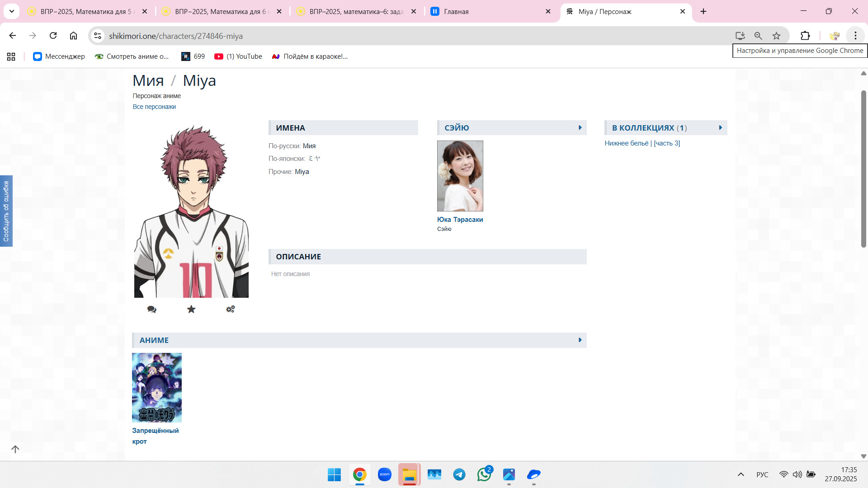Expand the Аниме section arrow
868x488 pixels.
tap(580, 340)
